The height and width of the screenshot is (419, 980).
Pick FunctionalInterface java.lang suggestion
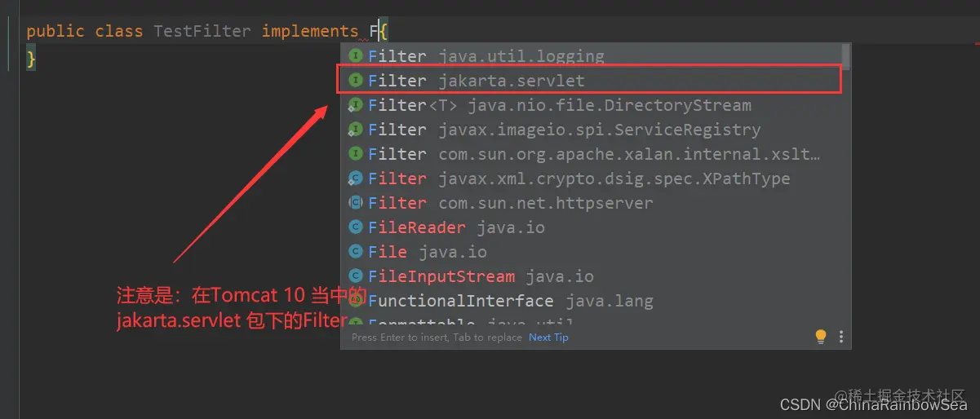(591, 301)
